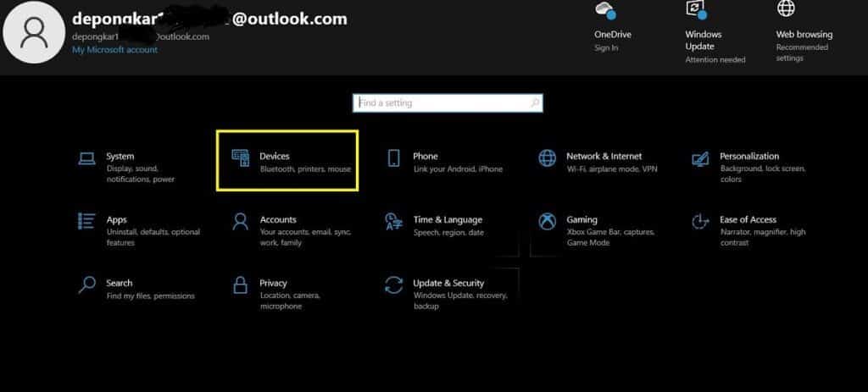Screen dimensions: 868x392
Task: Click 'Speech, region, date' text
Action: (x=448, y=233)
